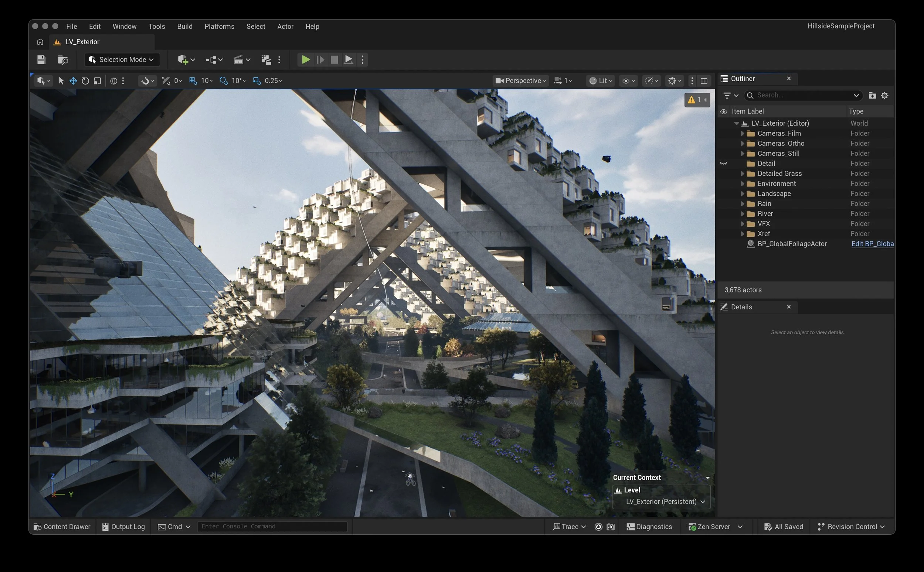This screenshot has height=572, width=924.
Task: Click the add-content cube icon
Action: tap(183, 60)
